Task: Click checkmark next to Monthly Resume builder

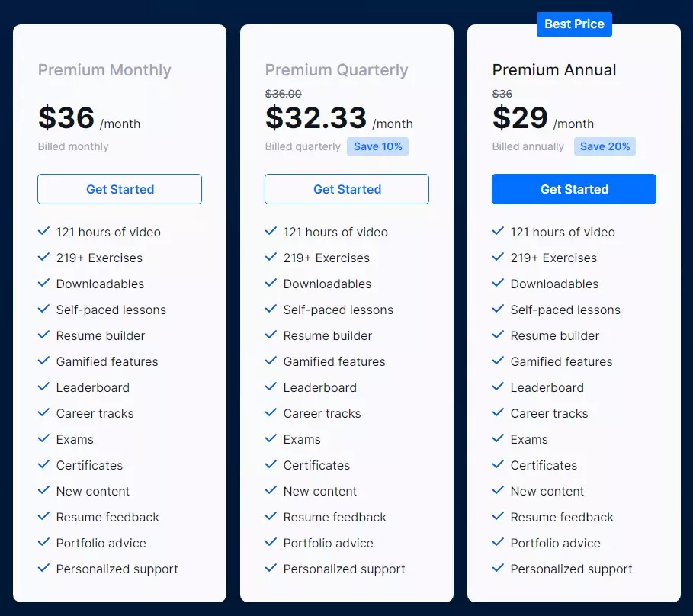Action: tap(43, 335)
